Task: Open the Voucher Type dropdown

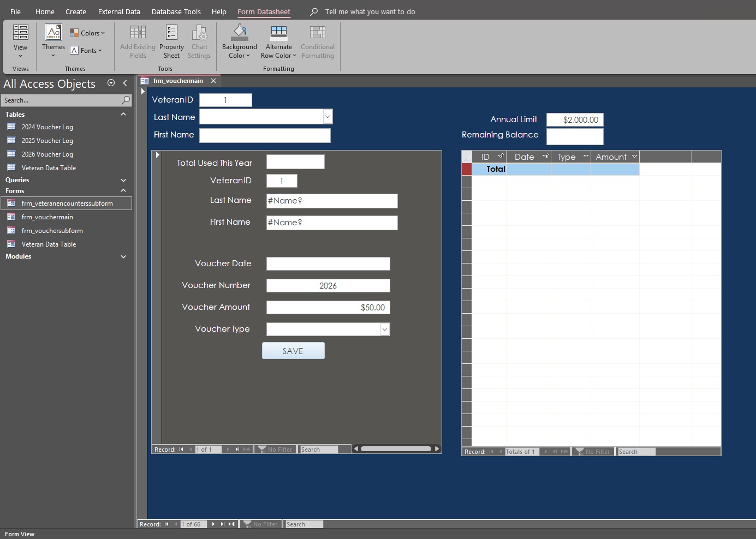Action: (385, 330)
